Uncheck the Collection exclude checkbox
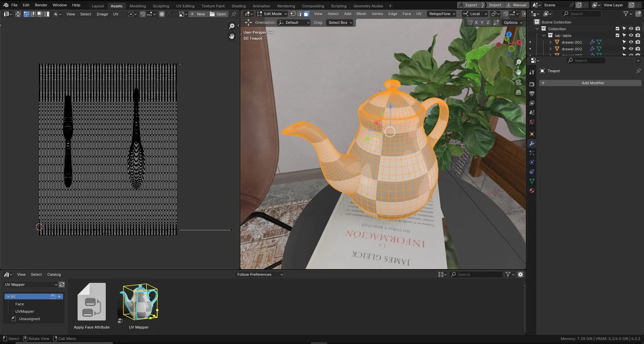Screen dimensions: 644x344 pos(617,29)
